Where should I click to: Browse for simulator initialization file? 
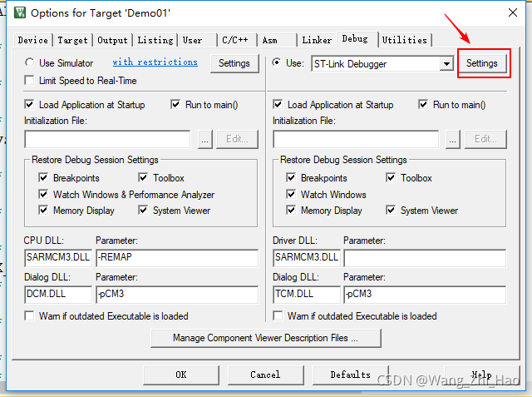coord(205,139)
